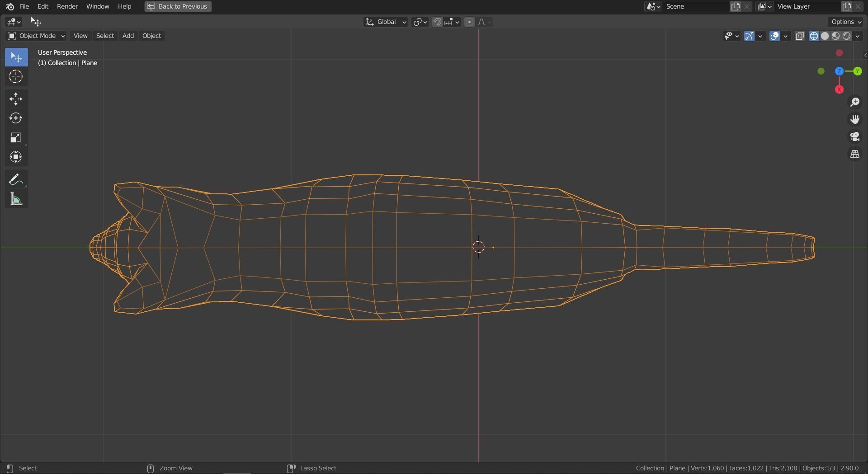Open the viewport Object menu
Image resolution: width=868 pixels, height=474 pixels.
point(151,36)
